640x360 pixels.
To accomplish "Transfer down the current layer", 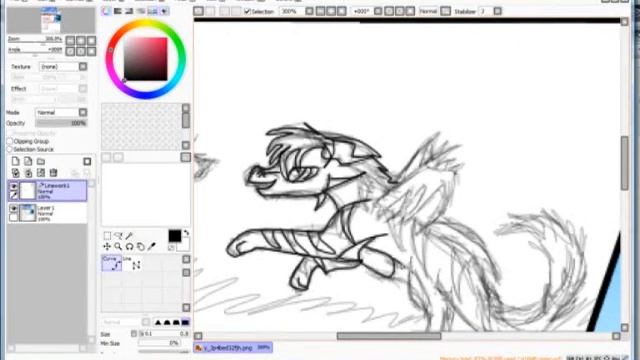I will pyautogui.click(x=15, y=173).
